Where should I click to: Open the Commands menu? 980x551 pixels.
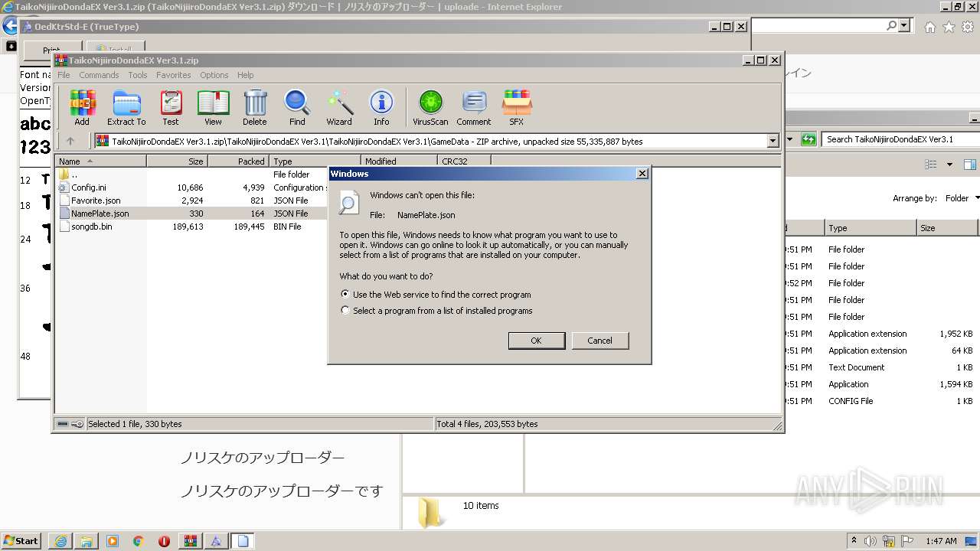(99, 75)
